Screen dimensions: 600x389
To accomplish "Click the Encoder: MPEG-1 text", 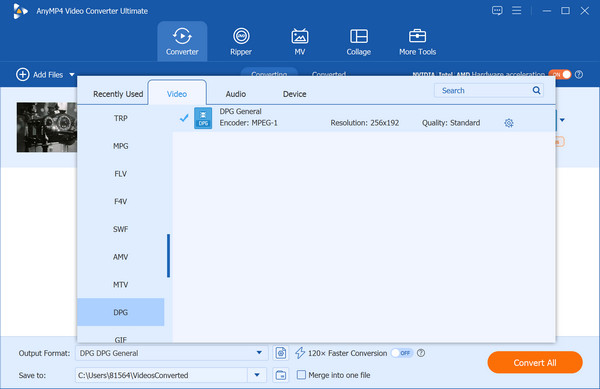I will tap(248, 123).
